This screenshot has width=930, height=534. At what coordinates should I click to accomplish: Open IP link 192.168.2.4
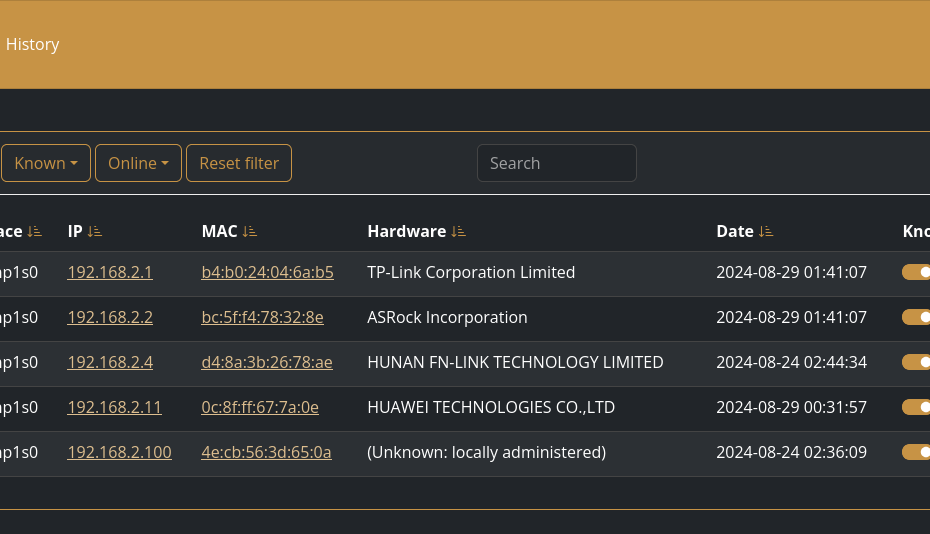pyautogui.click(x=110, y=362)
